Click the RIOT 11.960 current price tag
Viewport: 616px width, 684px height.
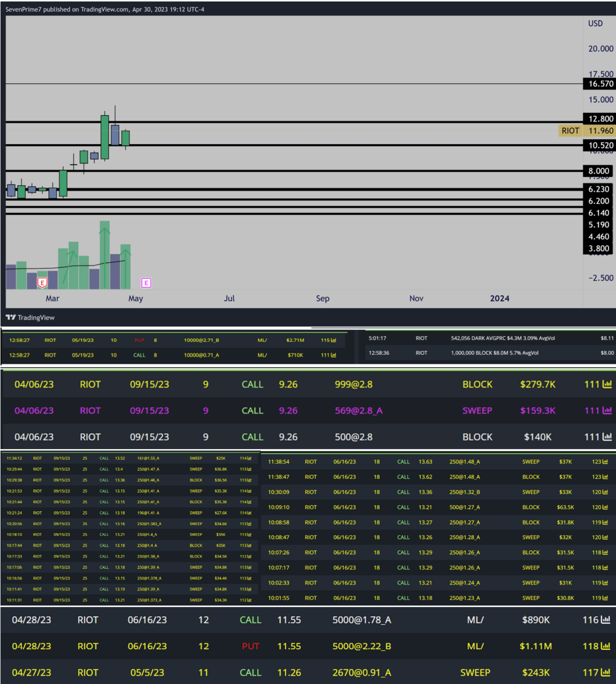coord(587,131)
